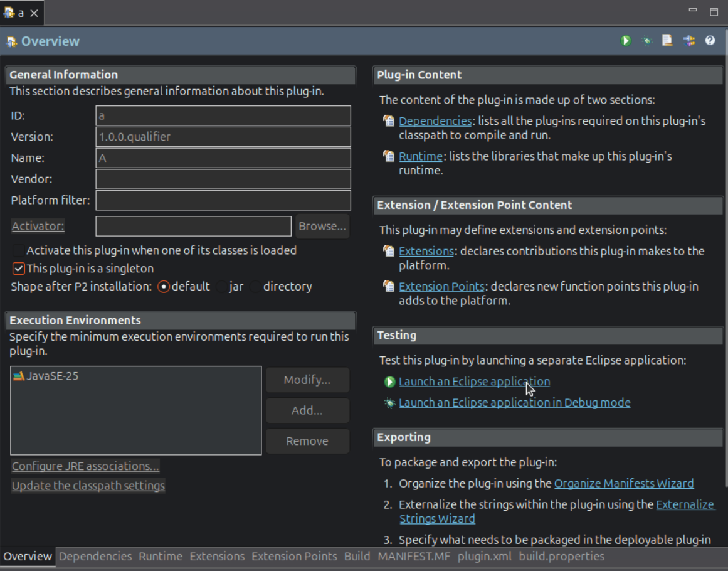Open the Extensions bottom tab
Viewport: 728px width, 571px height.
217,556
